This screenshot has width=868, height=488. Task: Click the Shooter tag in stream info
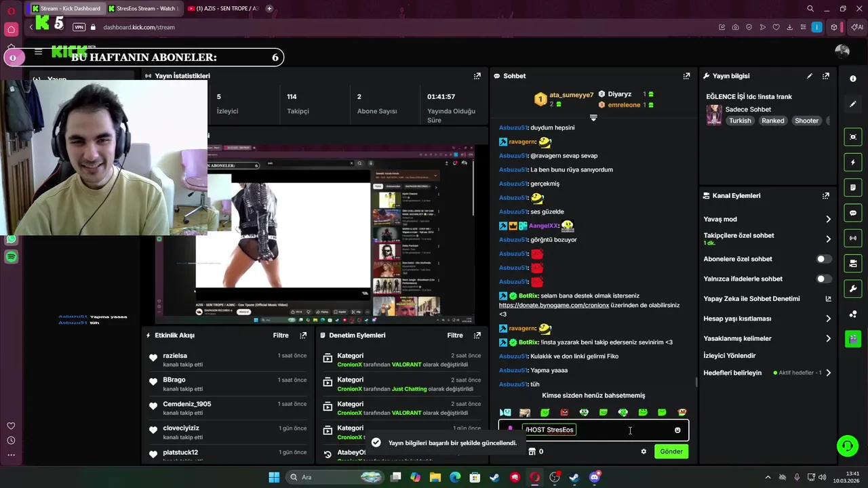click(806, 121)
